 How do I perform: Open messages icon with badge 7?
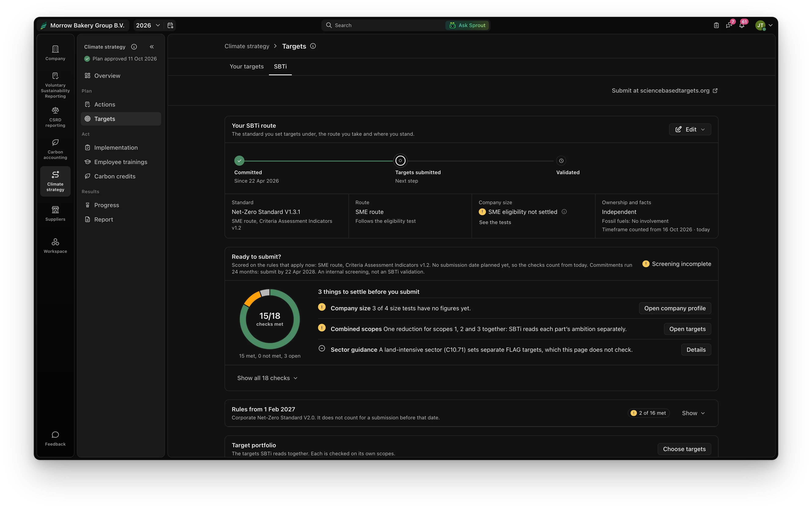[730, 25]
